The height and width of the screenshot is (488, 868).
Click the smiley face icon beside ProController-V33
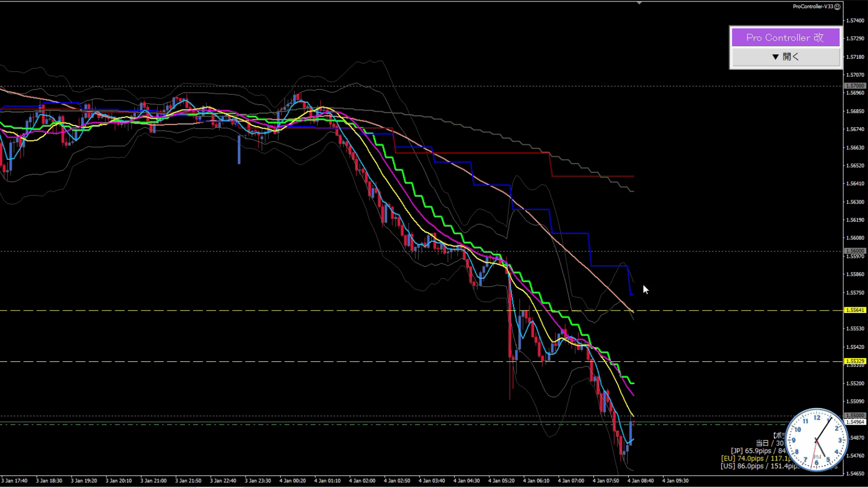click(837, 7)
